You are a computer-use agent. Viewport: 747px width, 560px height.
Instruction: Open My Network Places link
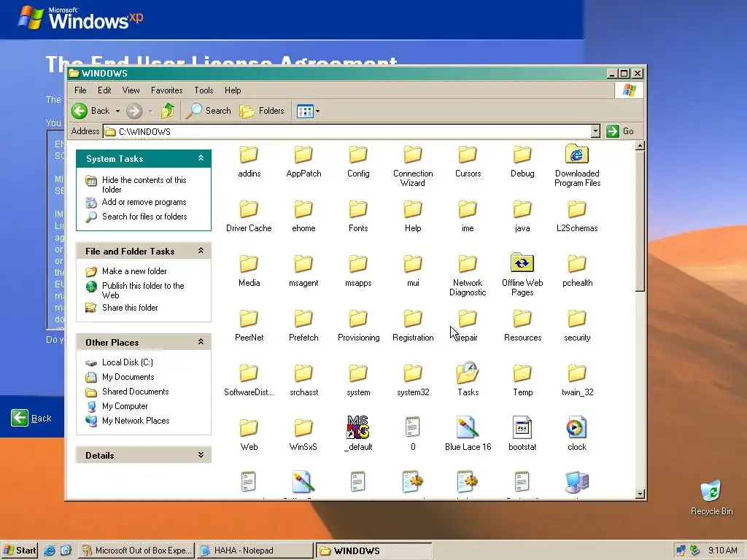coord(136,421)
